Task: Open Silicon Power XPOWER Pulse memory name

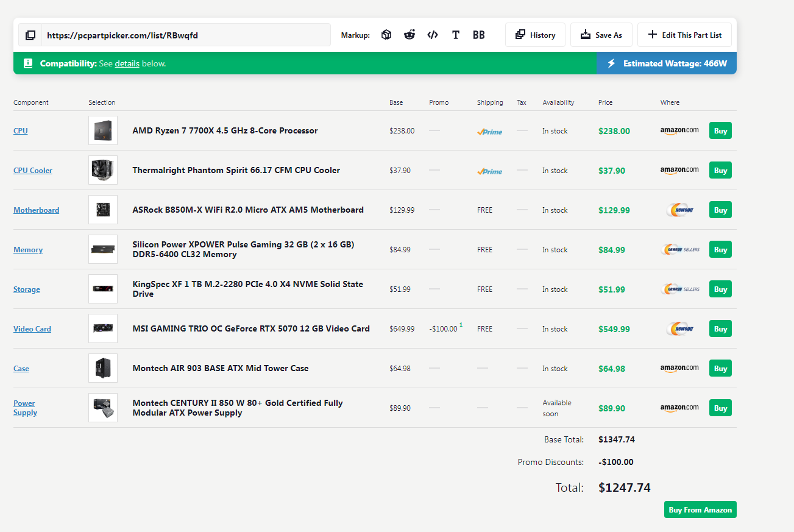Action: 243,249
